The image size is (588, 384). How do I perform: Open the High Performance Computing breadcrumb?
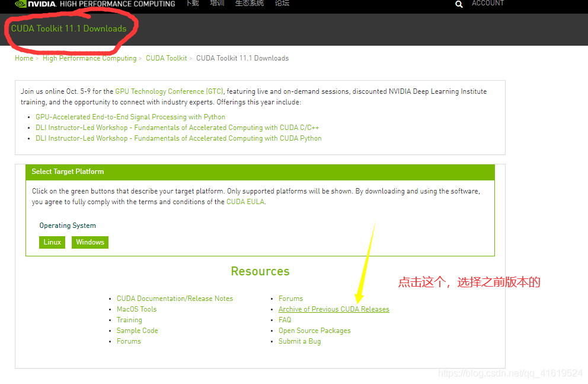(x=90, y=58)
